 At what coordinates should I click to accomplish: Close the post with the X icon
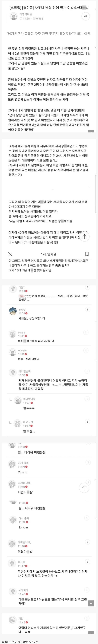[x=10, y=254]
